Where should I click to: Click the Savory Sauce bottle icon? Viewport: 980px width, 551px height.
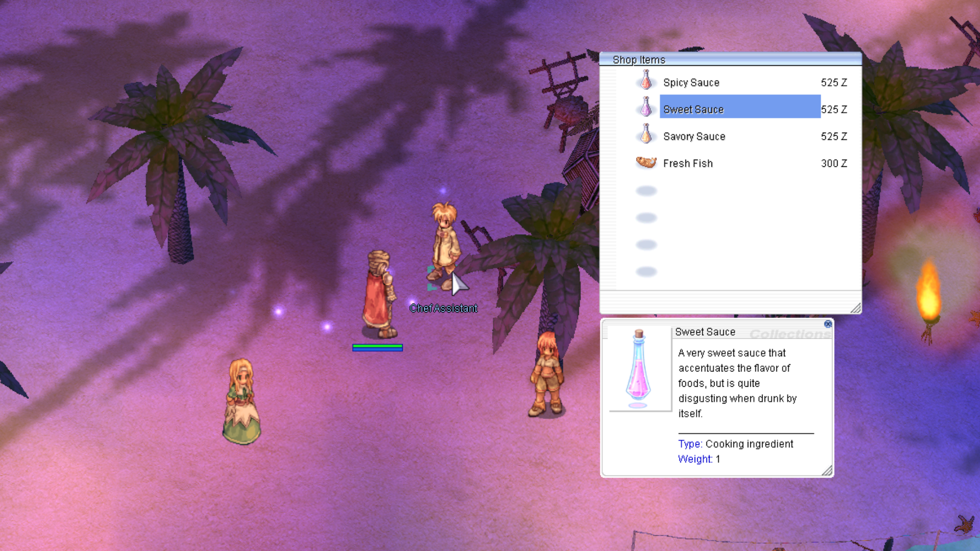(646, 135)
